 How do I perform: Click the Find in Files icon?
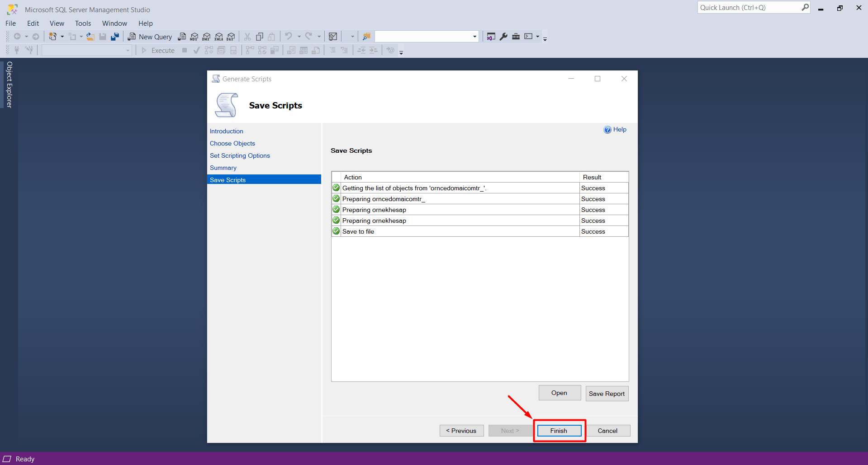[366, 37]
